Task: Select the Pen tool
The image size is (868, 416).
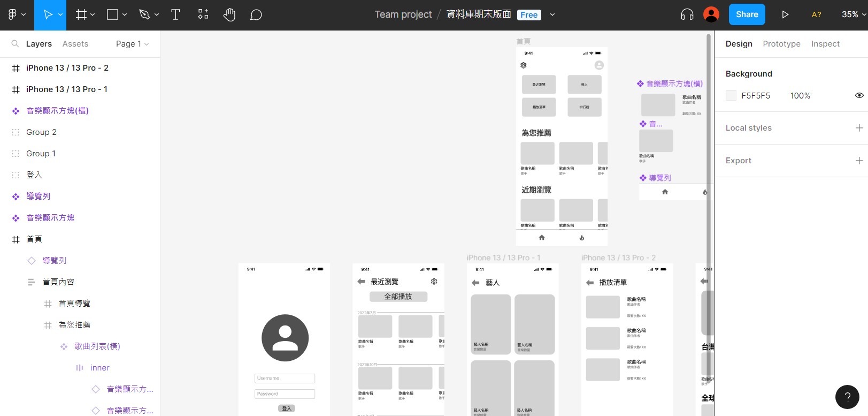Action: coord(144,15)
